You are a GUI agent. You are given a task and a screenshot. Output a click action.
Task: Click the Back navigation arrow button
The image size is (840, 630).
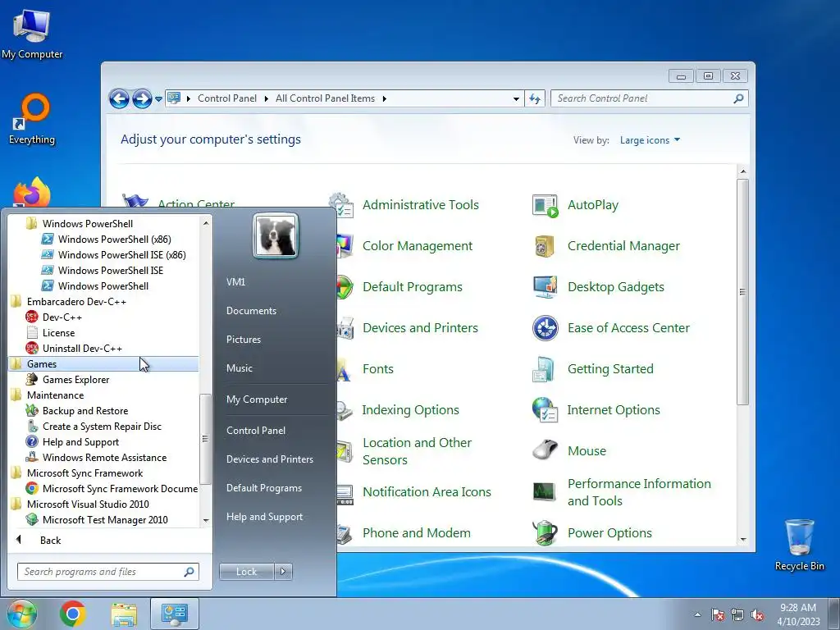coord(119,99)
